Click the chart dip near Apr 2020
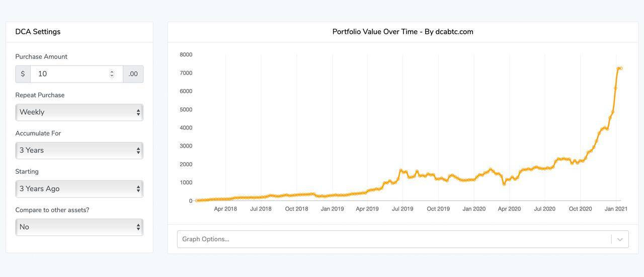Image resolution: width=644 pixels, height=277 pixels. (x=504, y=184)
